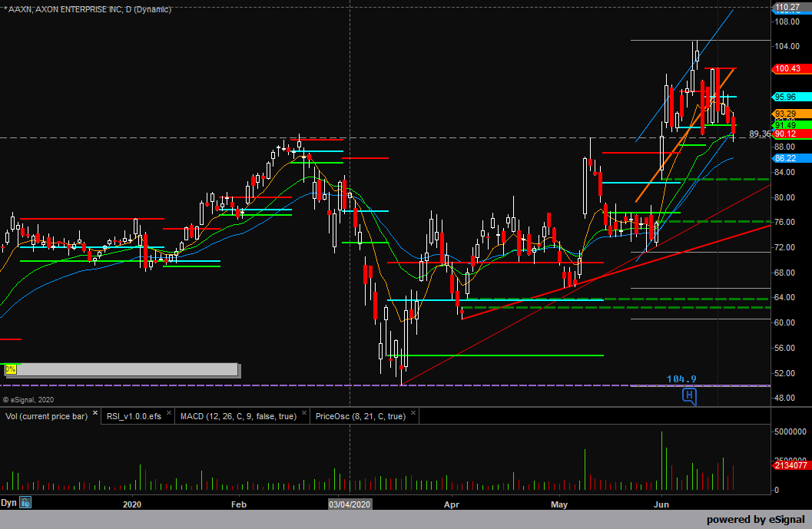The image size is (812, 529).
Task: Click the green 91.49 price label
Action: coord(792,125)
